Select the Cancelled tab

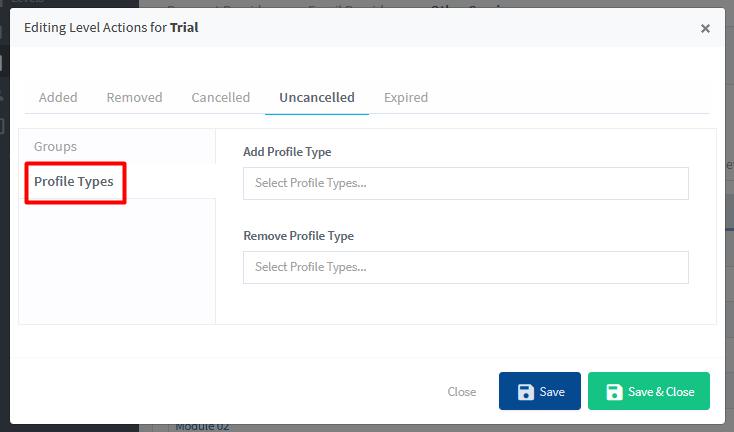click(220, 97)
